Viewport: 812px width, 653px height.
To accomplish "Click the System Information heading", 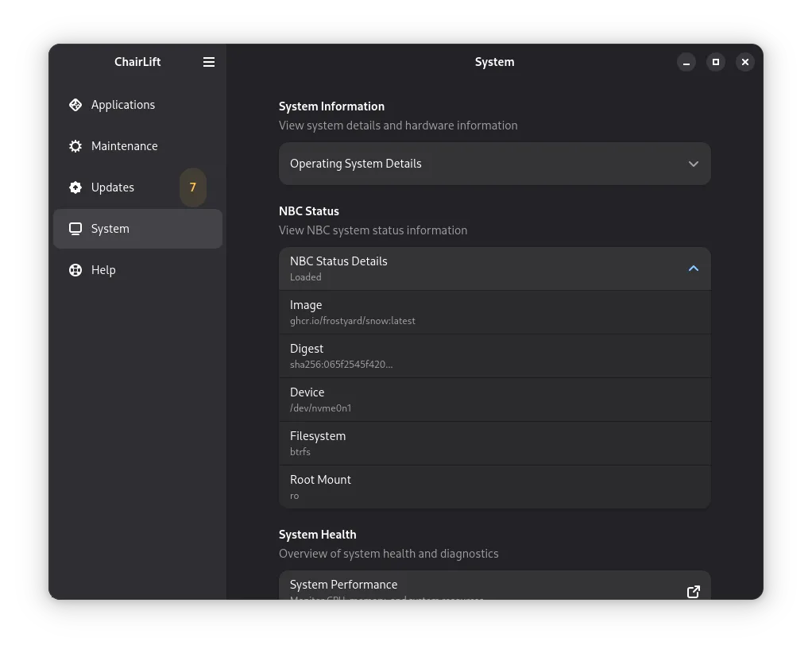I will pos(331,106).
